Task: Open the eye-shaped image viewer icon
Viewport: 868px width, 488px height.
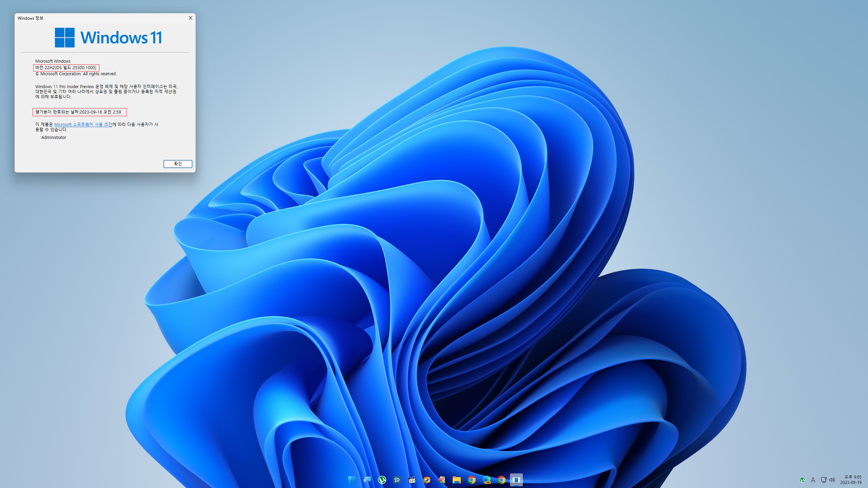Action: (x=427, y=480)
